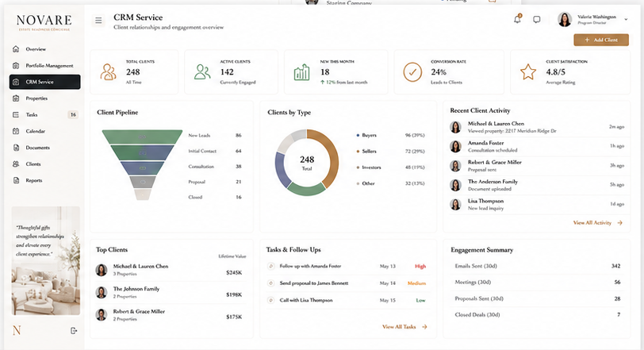Click the Medium priority tag
Image resolution: width=644 pixels, height=350 pixels.
[x=416, y=283]
